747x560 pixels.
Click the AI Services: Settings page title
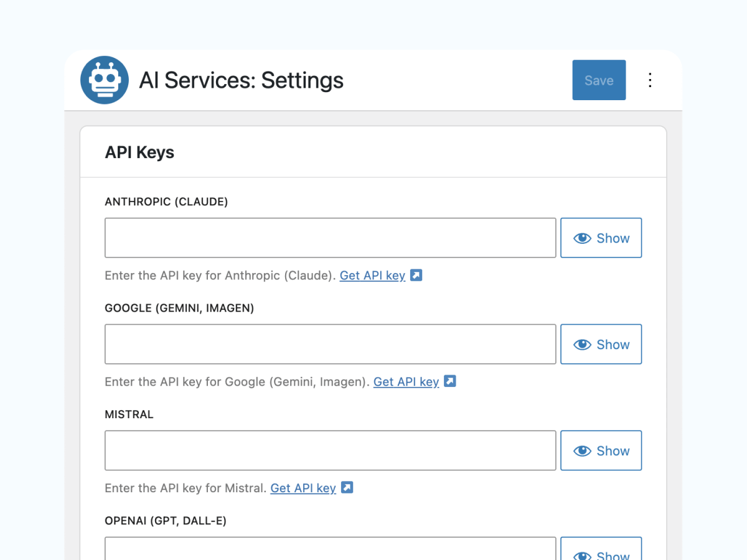point(241,80)
